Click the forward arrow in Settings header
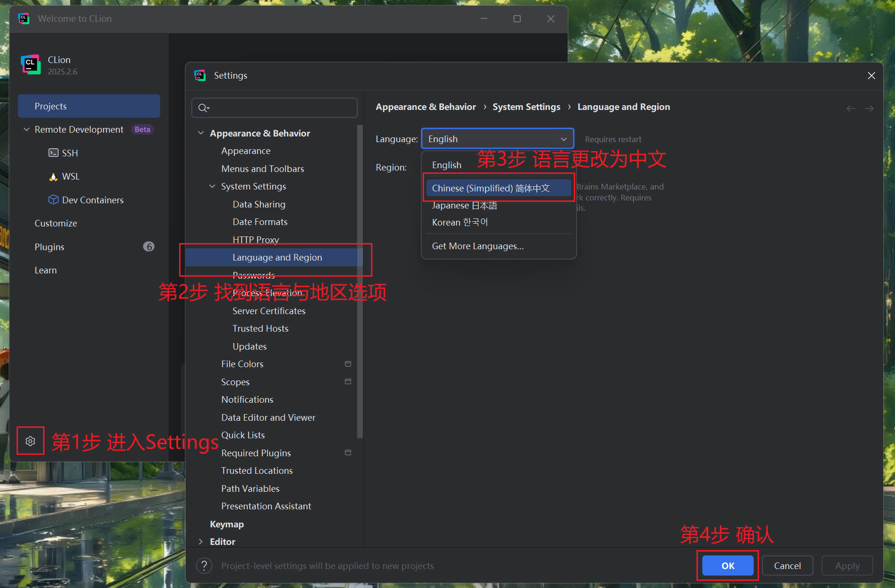The width and height of the screenshot is (895, 588). (x=869, y=109)
